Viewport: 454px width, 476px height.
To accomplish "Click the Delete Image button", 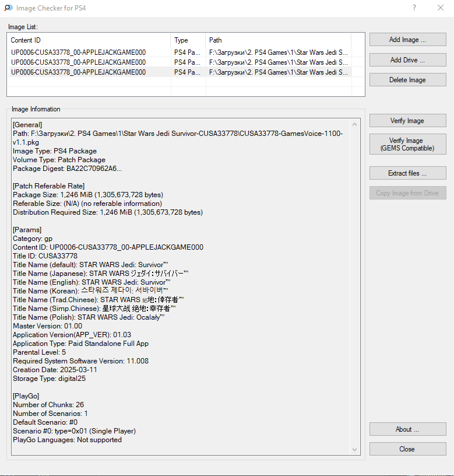I will [407, 80].
